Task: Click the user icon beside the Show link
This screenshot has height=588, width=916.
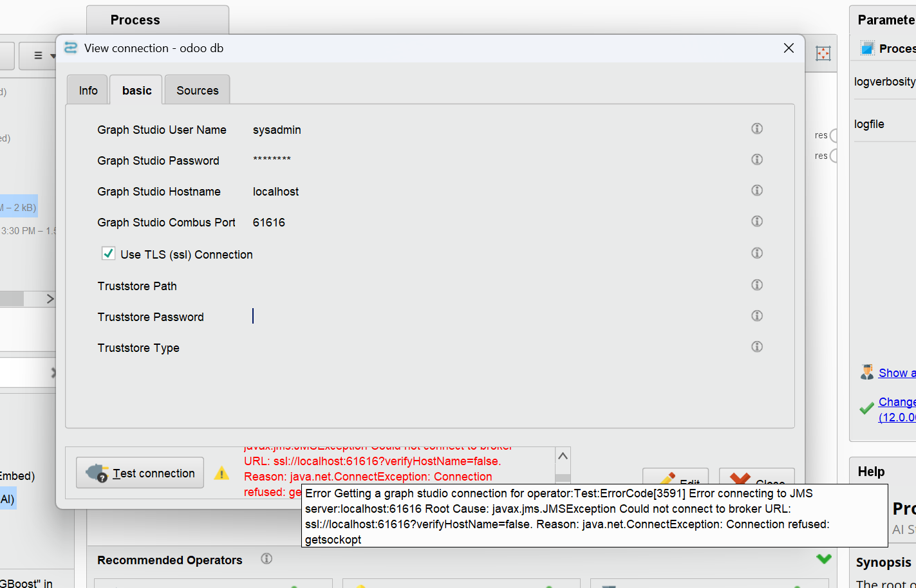Action: point(867,372)
